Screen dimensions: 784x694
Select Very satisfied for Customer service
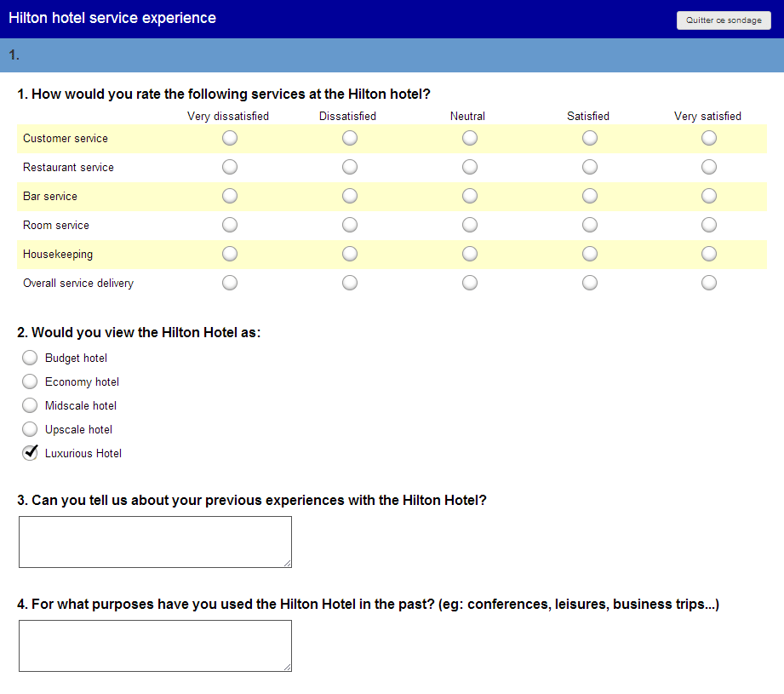(x=709, y=138)
